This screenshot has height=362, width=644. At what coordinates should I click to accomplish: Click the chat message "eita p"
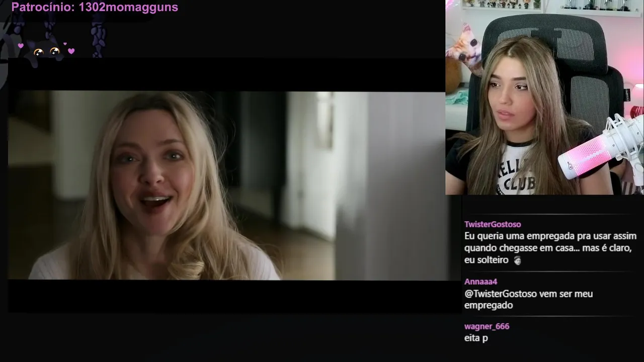[x=476, y=338]
